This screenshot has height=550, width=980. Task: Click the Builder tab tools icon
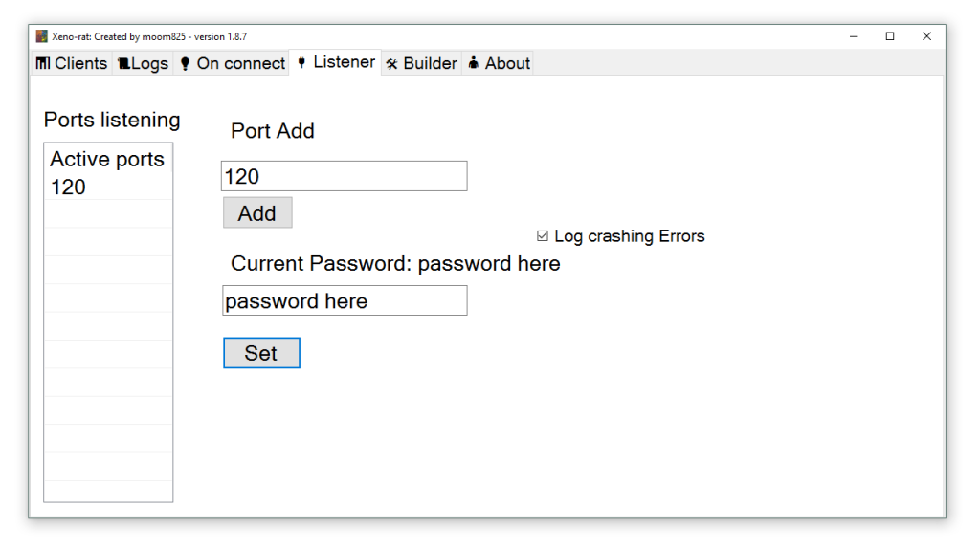click(391, 64)
